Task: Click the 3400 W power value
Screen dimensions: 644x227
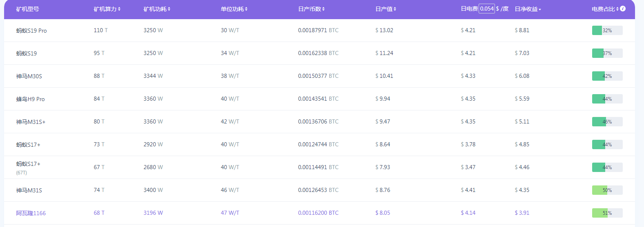Action: click(x=153, y=190)
